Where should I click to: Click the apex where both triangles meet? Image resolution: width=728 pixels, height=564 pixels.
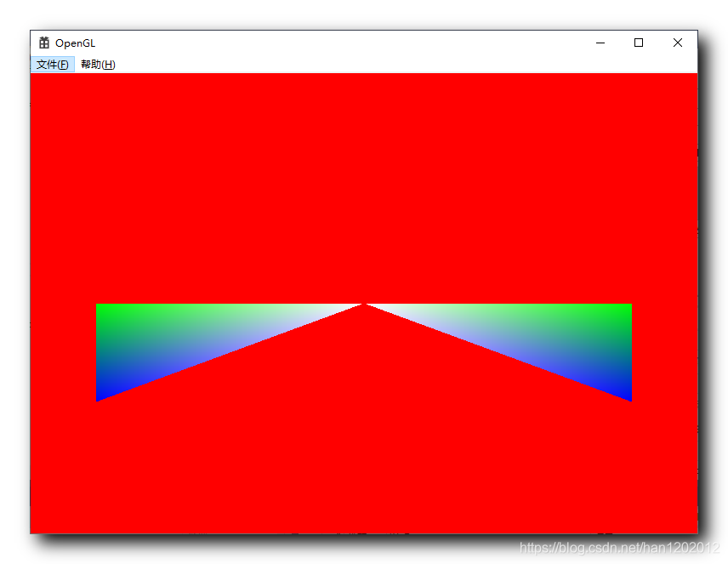click(364, 304)
